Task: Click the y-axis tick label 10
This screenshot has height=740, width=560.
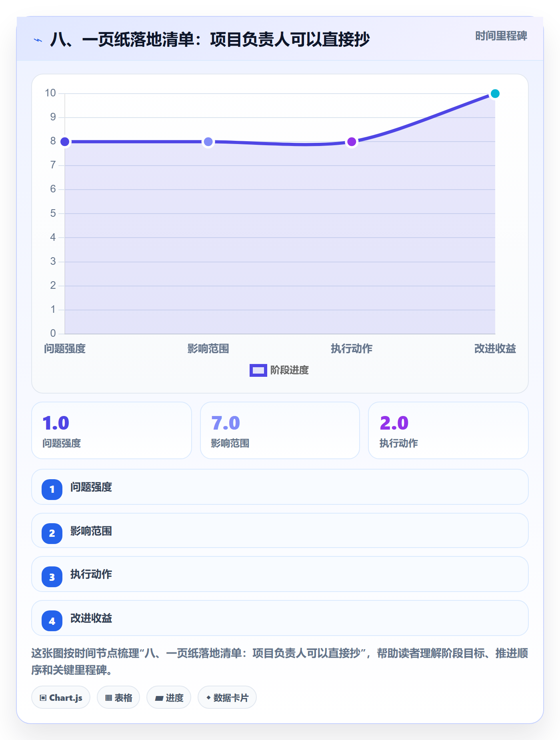Action: pos(50,93)
